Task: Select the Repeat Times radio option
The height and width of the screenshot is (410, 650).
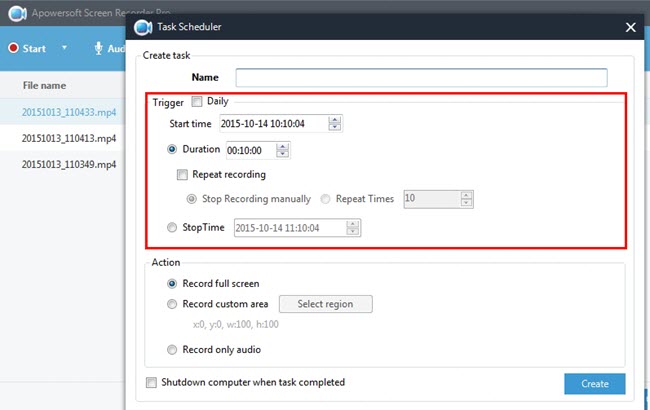Action: (x=325, y=199)
